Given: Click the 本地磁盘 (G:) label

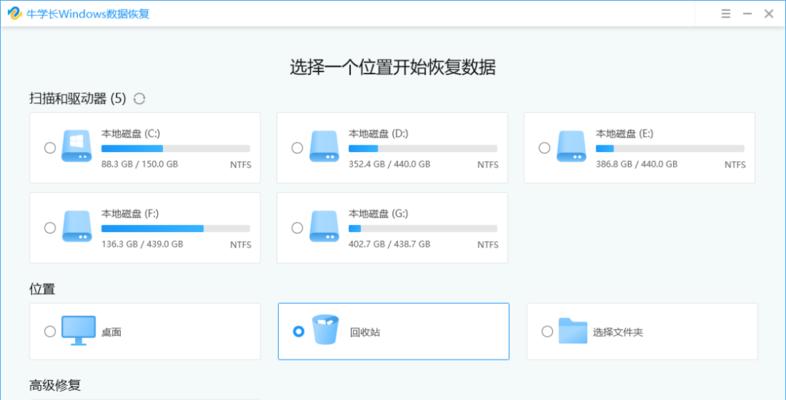Looking at the screenshot, I should point(378,214).
